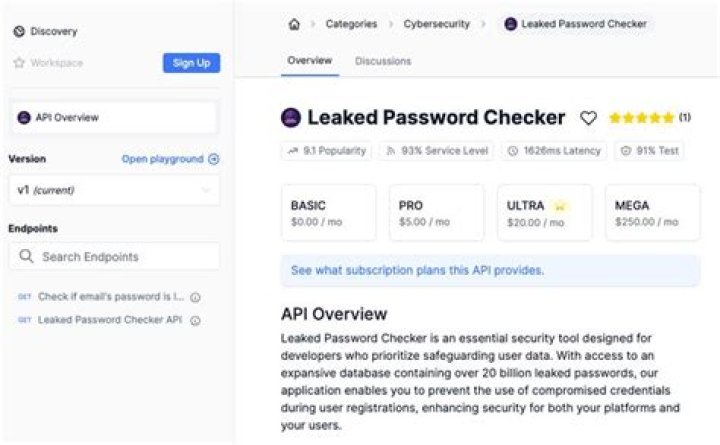Viewport: 720px width, 445px height.
Task: Click the five-star rating
Action: tap(641, 118)
